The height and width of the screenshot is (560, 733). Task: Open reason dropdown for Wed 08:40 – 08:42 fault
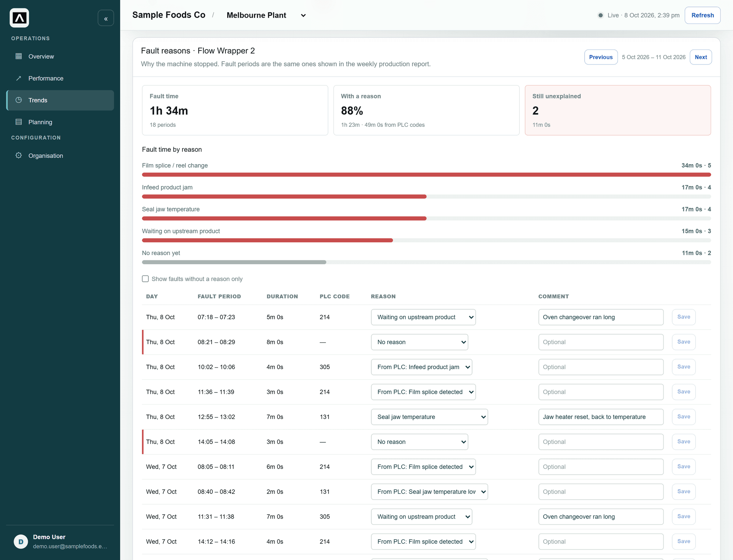(430, 491)
